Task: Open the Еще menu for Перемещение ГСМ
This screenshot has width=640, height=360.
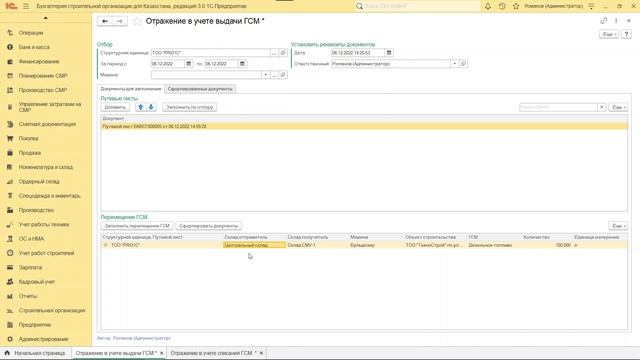Action: (618, 226)
